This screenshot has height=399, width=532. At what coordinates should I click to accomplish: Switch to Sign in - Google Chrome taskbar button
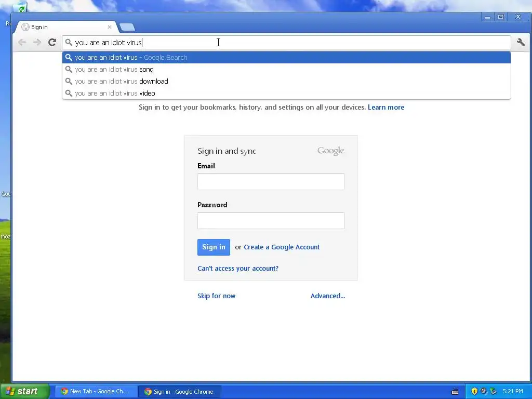coord(180,391)
